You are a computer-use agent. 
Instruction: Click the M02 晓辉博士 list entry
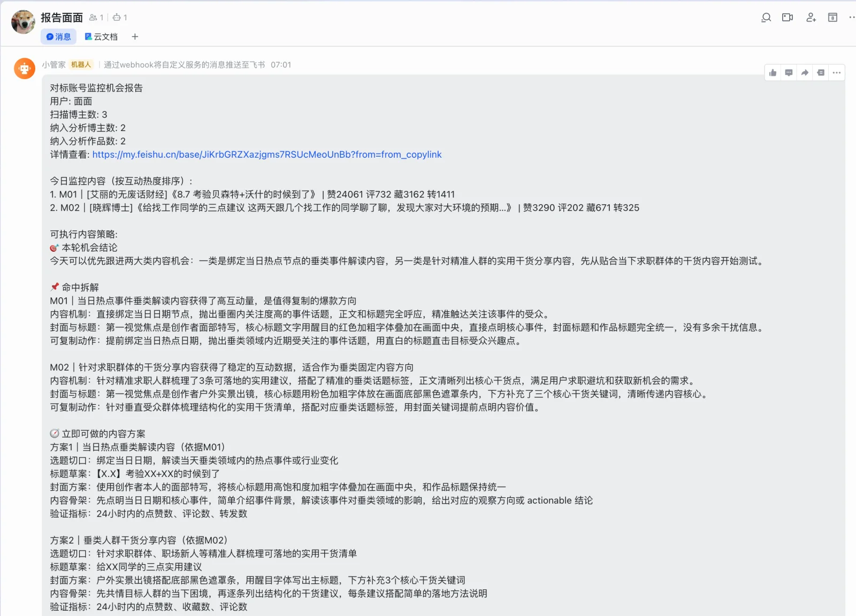tap(345, 208)
